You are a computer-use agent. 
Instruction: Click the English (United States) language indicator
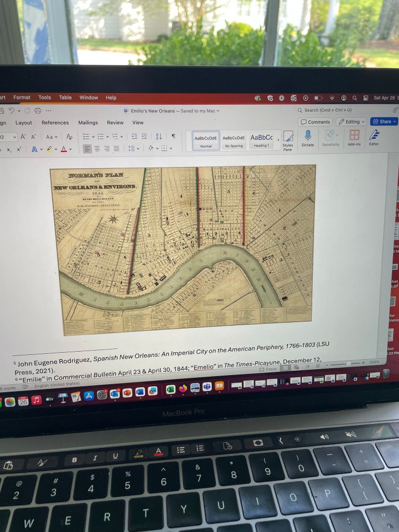point(57,385)
